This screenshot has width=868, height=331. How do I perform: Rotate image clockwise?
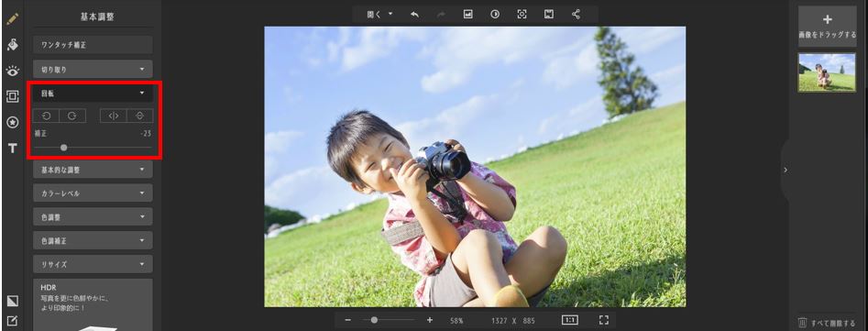tap(72, 116)
